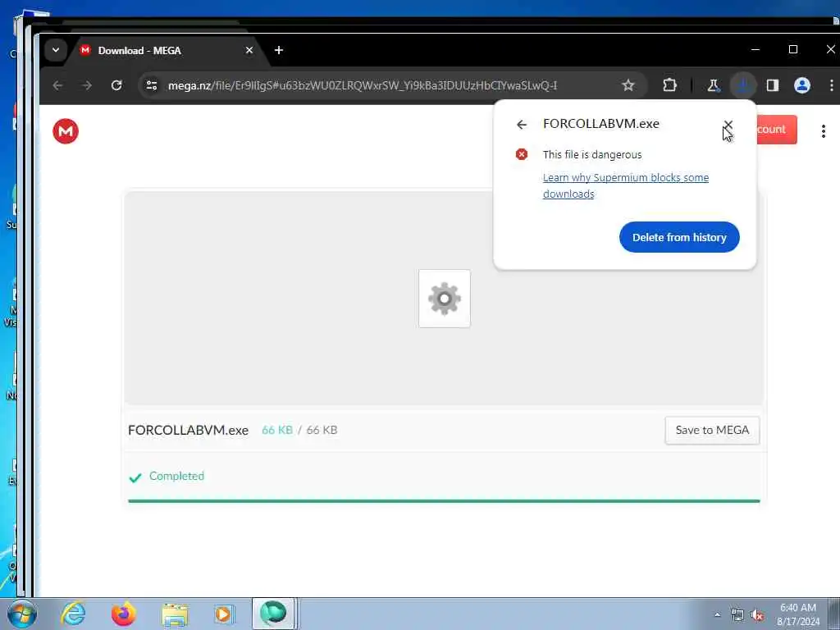Open Windows Explorer from taskbar

[175, 614]
